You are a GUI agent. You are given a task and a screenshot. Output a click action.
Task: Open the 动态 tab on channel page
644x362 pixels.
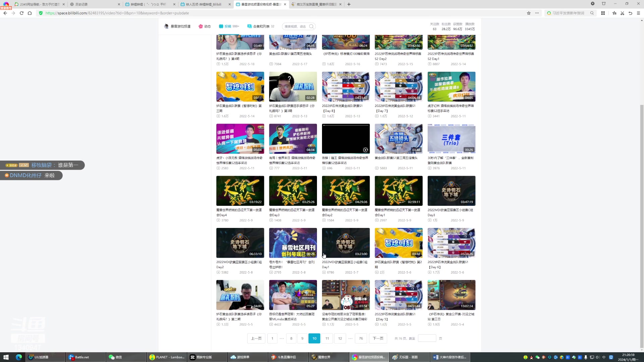[x=205, y=26]
